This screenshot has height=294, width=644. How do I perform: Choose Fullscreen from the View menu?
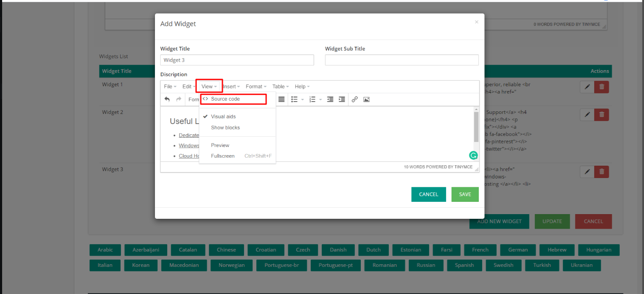[223, 156]
